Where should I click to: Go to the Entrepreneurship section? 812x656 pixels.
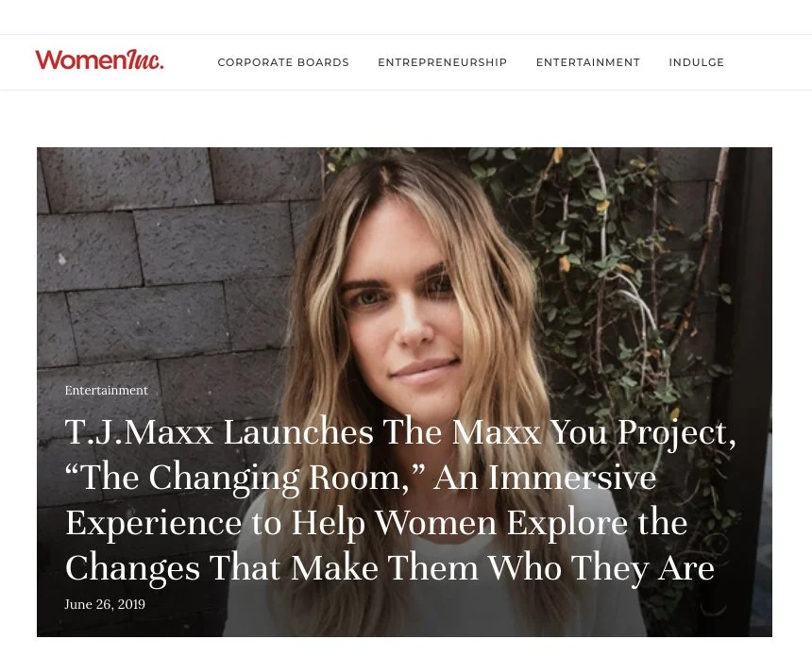tap(442, 62)
